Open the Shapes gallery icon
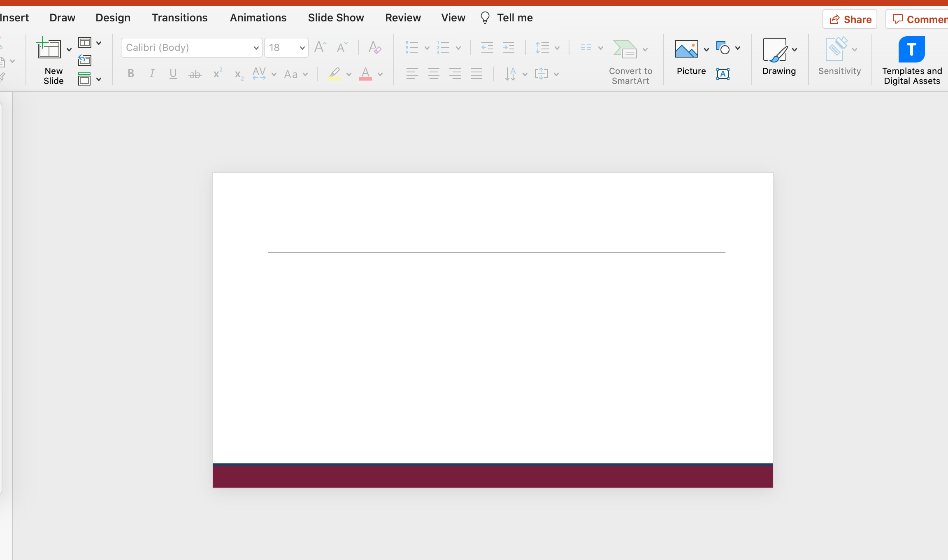Image resolution: width=948 pixels, height=560 pixels. click(x=723, y=48)
